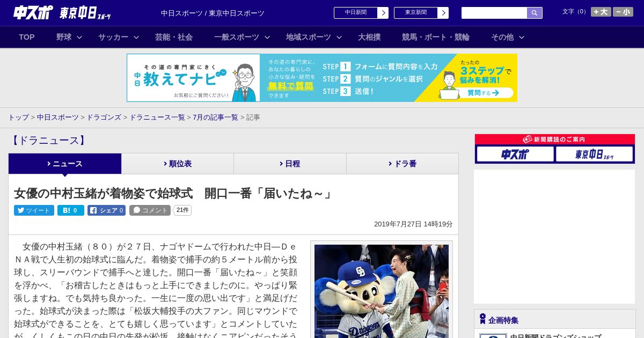Viewport: 644px width, 338px height.
Task: Expand the 一般スポーツ dropdown menu
Action: coord(241,37)
